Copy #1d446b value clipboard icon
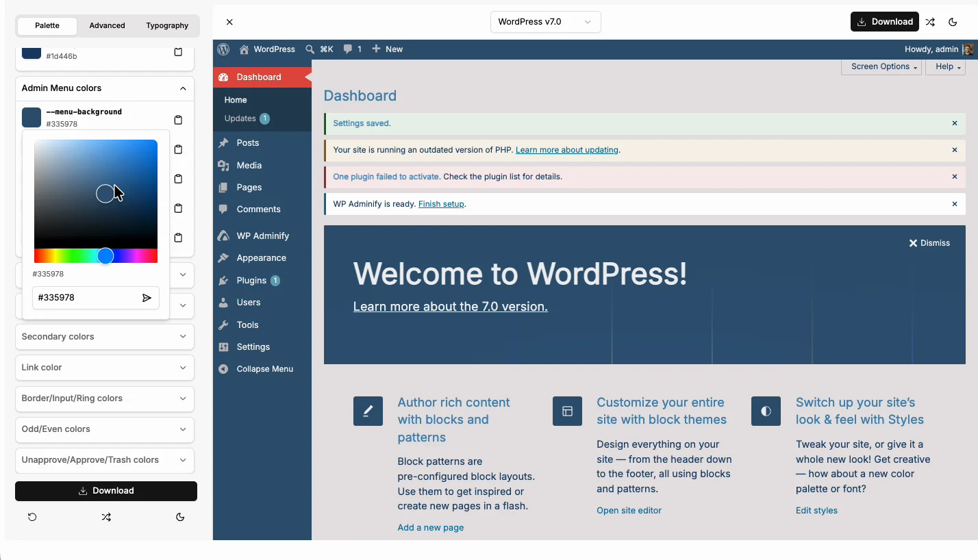This screenshot has width=978, height=560. 178,52
